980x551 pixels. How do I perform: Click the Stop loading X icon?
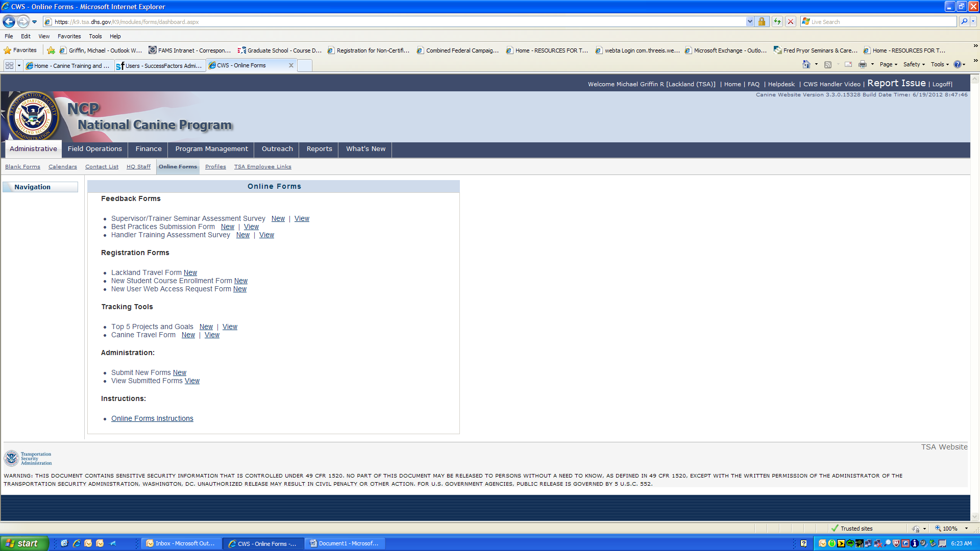(791, 21)
